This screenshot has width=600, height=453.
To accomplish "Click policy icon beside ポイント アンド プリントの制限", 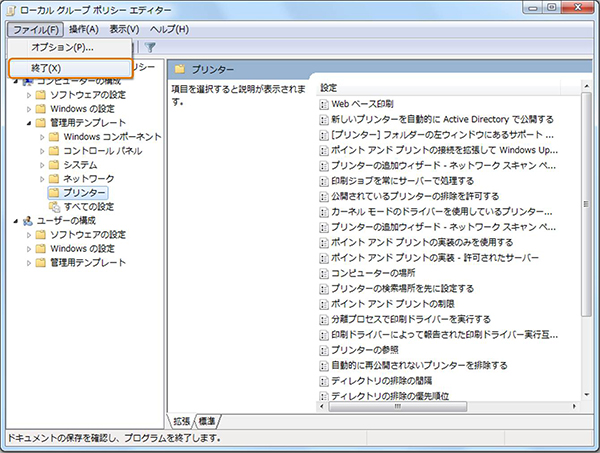I will (324, 302).
